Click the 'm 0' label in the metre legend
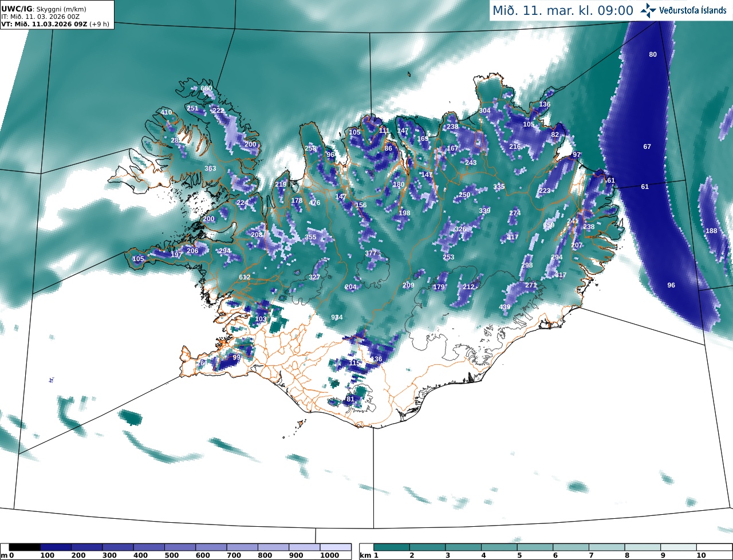Screen dimensions: 733x560 pos(8,555)
